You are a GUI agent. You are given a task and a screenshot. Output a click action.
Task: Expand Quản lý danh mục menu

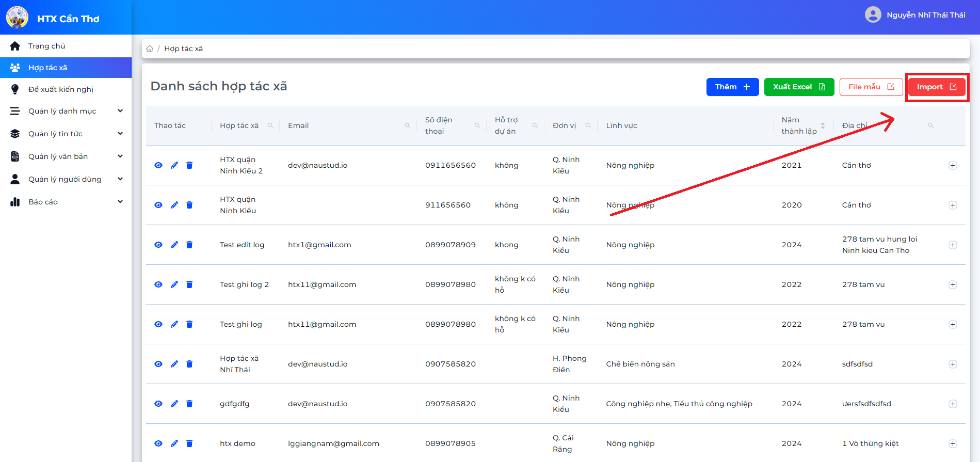tap(66, 111)
